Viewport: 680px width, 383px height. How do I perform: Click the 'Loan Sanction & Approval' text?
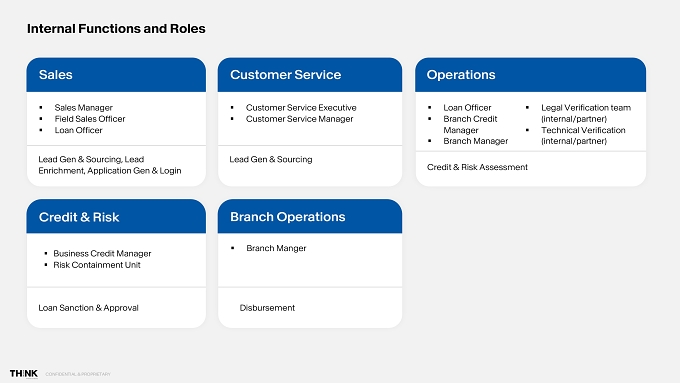click(x=88, y=308)
